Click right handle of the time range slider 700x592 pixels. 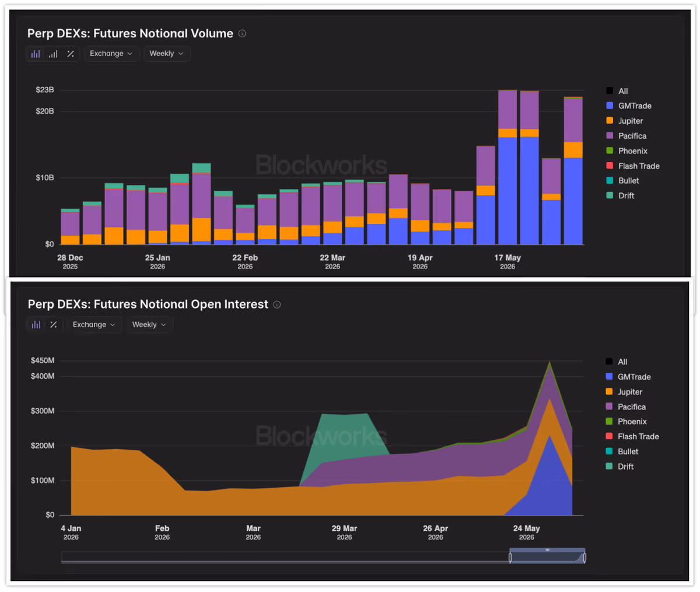(x=584, y=558)
